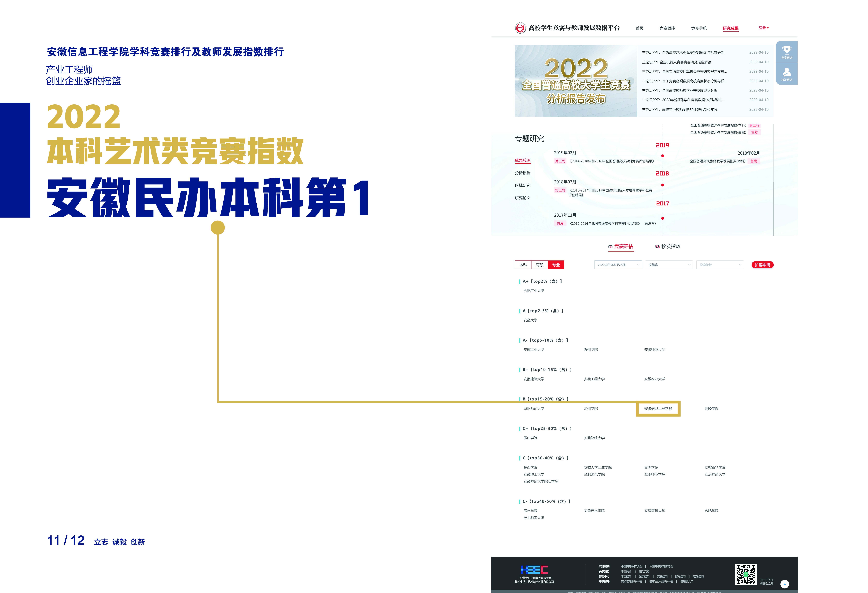Click 安徽建筑大学 in B+ tier
This screenshot has width=868, height=593.
click(x=534, y=379)
